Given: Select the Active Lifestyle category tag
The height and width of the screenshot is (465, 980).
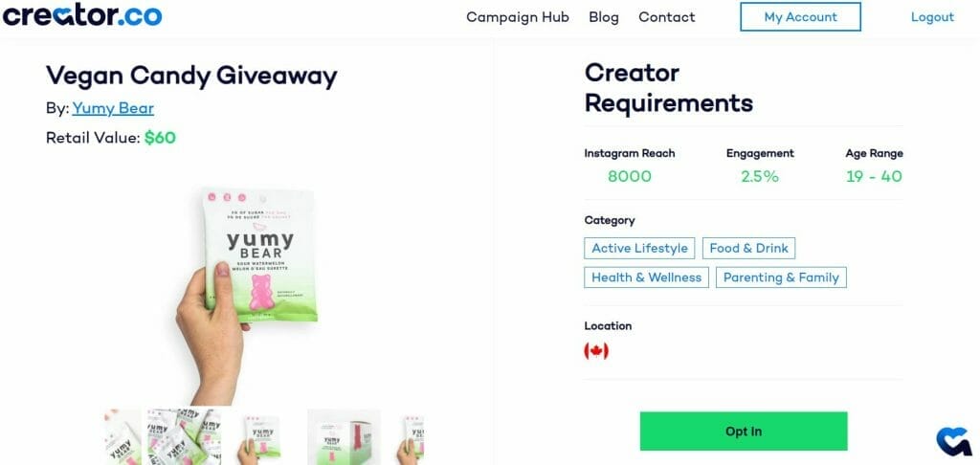Looking at the screenshot, I should (640, 248).
